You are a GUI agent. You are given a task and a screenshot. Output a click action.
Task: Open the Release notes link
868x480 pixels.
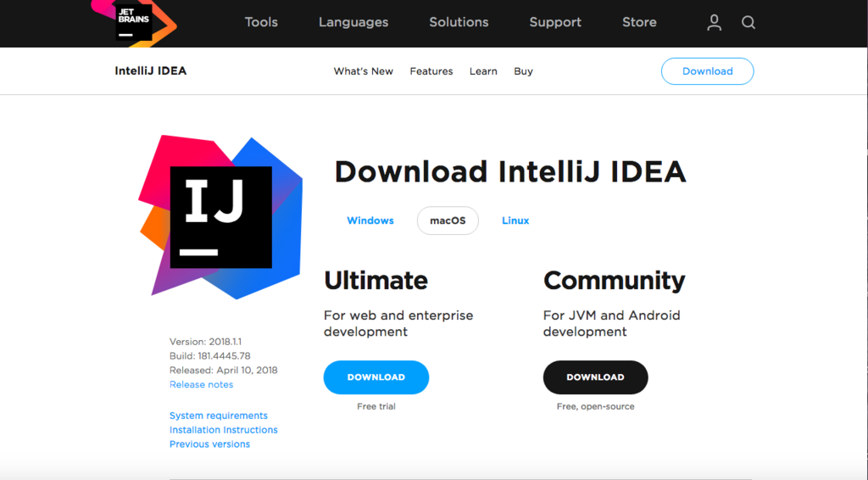point(201,384)
